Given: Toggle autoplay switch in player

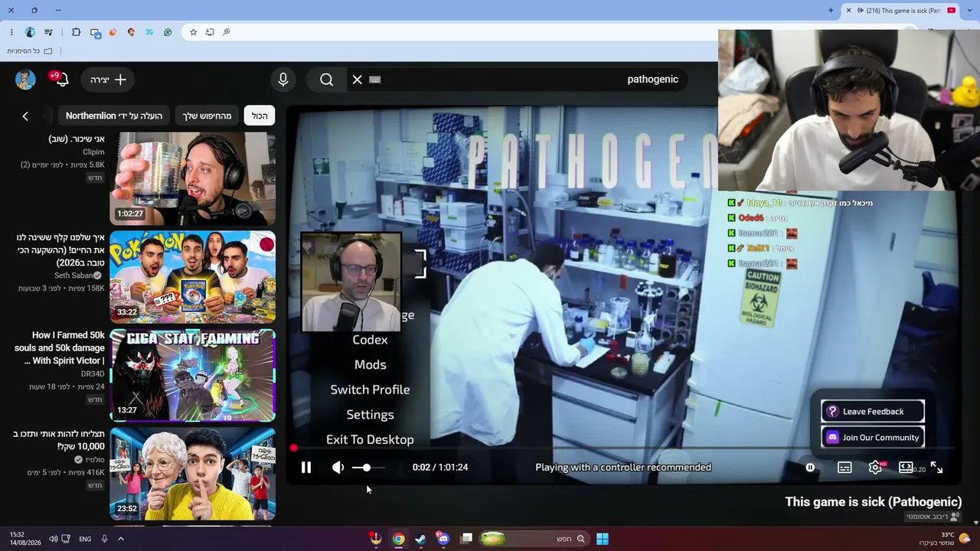Looking at the screenshot, I should click(810, 468).
